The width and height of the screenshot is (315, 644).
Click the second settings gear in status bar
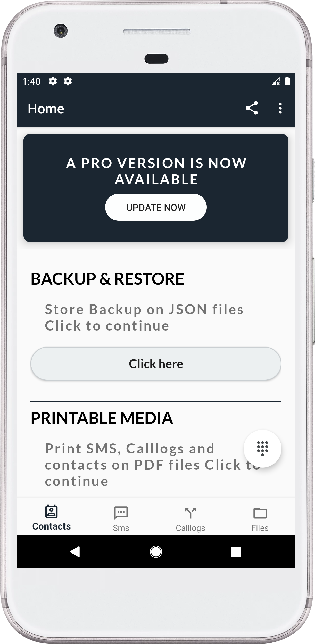tap(68, 81)
